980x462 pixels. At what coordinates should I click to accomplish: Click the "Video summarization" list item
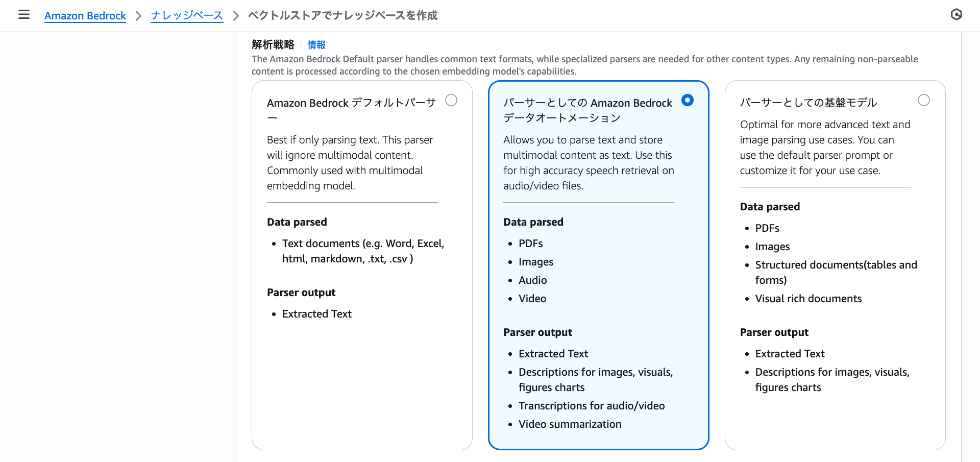570,424
